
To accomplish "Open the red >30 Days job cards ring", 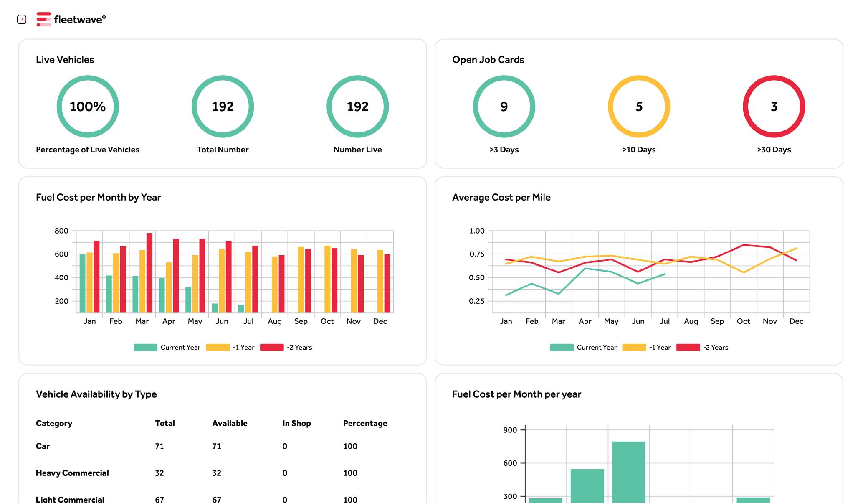I will (774, 107).
